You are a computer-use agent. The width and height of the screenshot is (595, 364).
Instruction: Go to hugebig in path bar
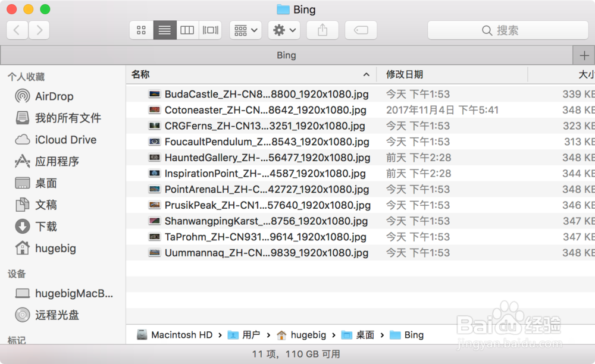301,335
